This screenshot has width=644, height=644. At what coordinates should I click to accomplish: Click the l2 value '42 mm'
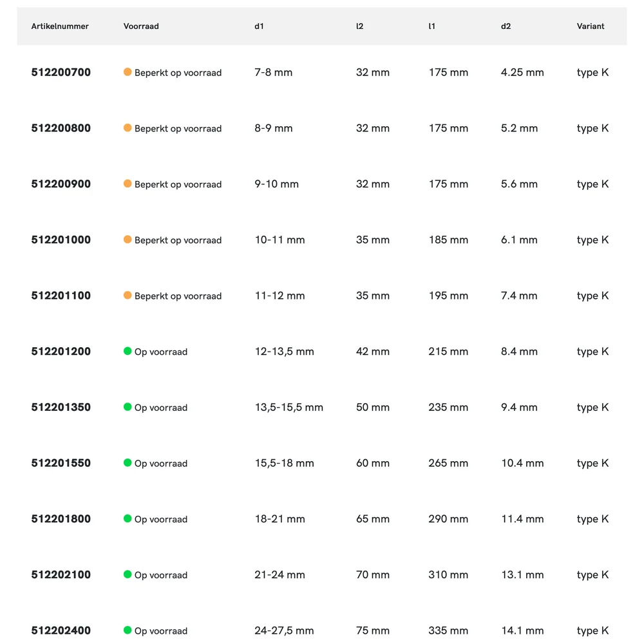pyautogui.click(x=372, y=352)
